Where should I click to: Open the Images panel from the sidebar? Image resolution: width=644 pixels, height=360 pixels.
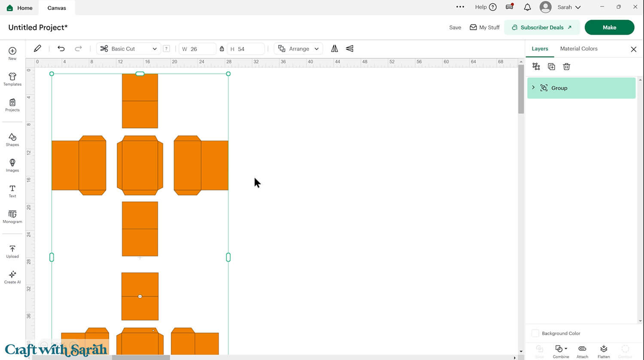12,165
